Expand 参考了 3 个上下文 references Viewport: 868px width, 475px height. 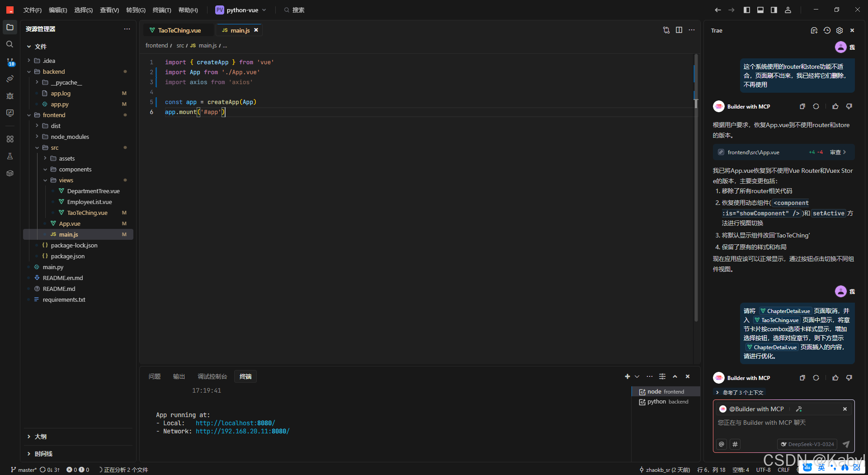pyautogui.click(x=740, y=393)
